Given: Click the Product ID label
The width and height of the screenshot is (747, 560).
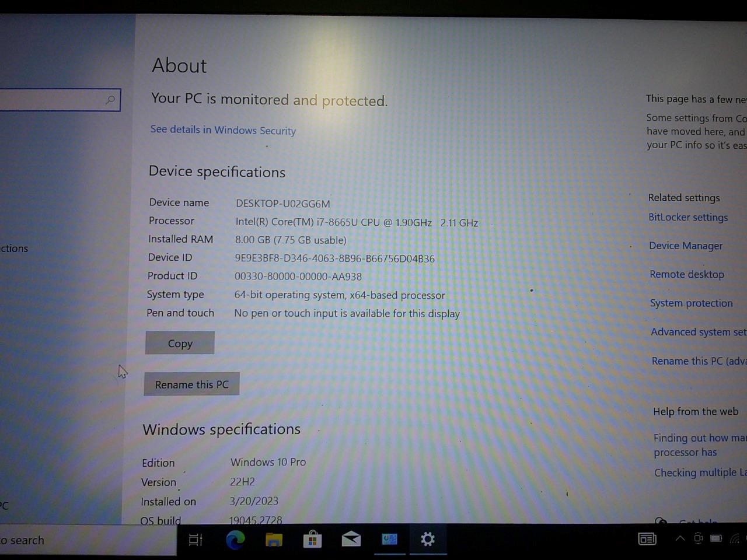Looking at the screenshot, I should [x=172, y=276].
